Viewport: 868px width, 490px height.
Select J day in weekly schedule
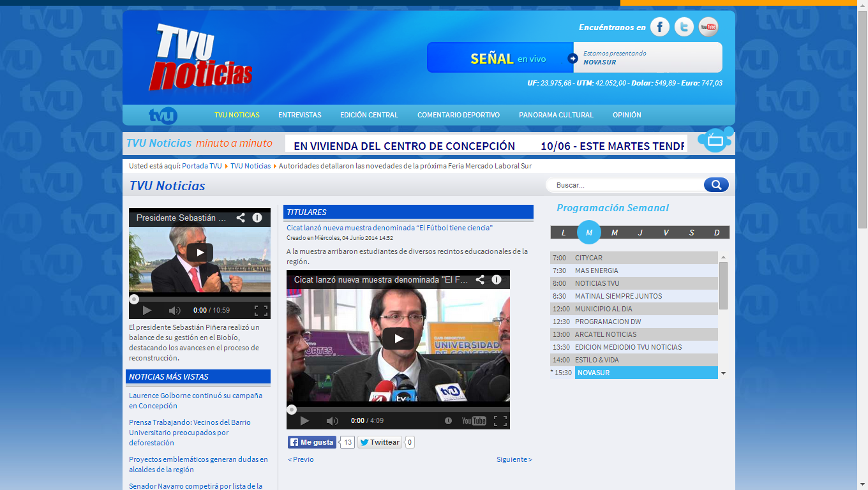click(640, 232)
